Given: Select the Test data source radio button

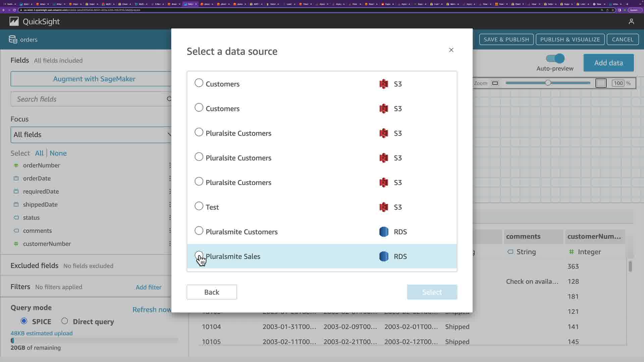Looking at the screenshot, I should [199, 206].
